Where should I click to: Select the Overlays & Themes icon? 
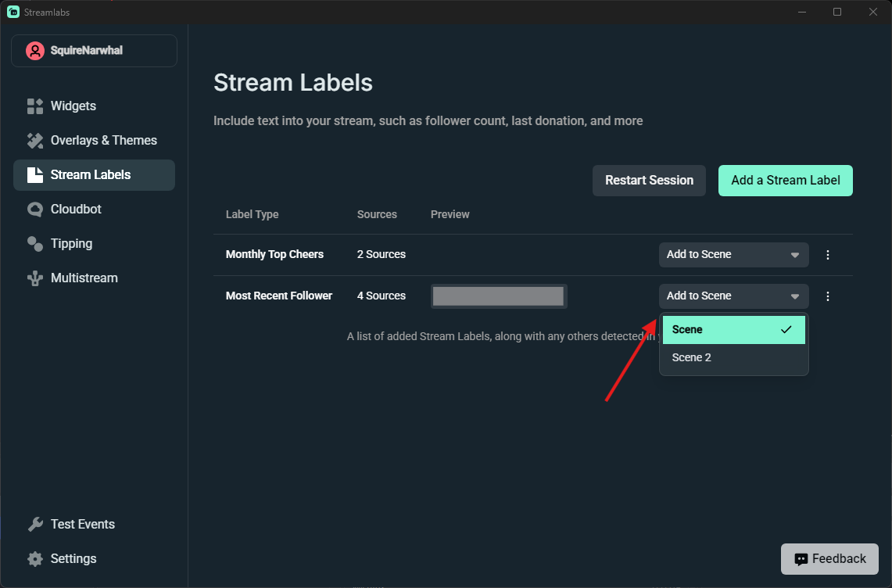pyautogui.click(x=36, y=140)
